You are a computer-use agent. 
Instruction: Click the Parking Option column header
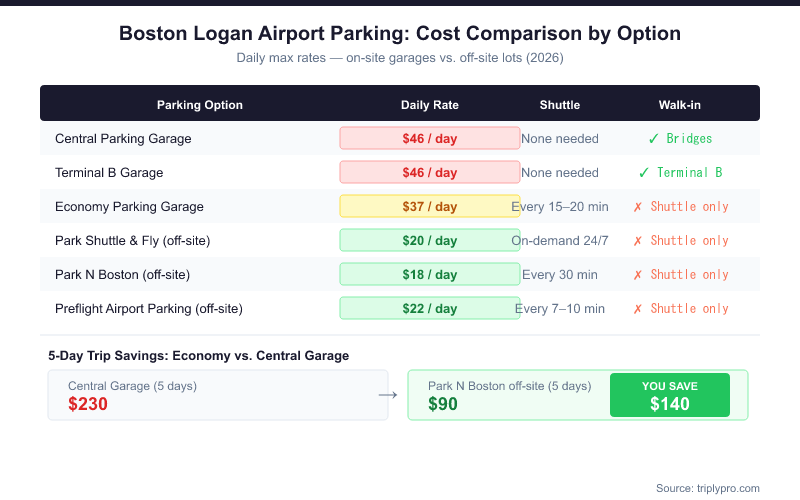[x=200, y=105]
